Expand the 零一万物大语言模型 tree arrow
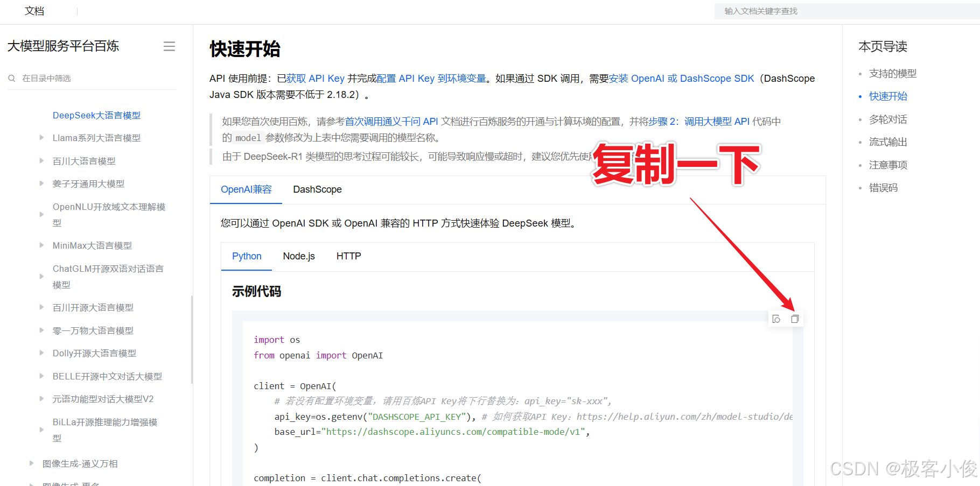Viewport: 980px width, 486px height. 41,330
